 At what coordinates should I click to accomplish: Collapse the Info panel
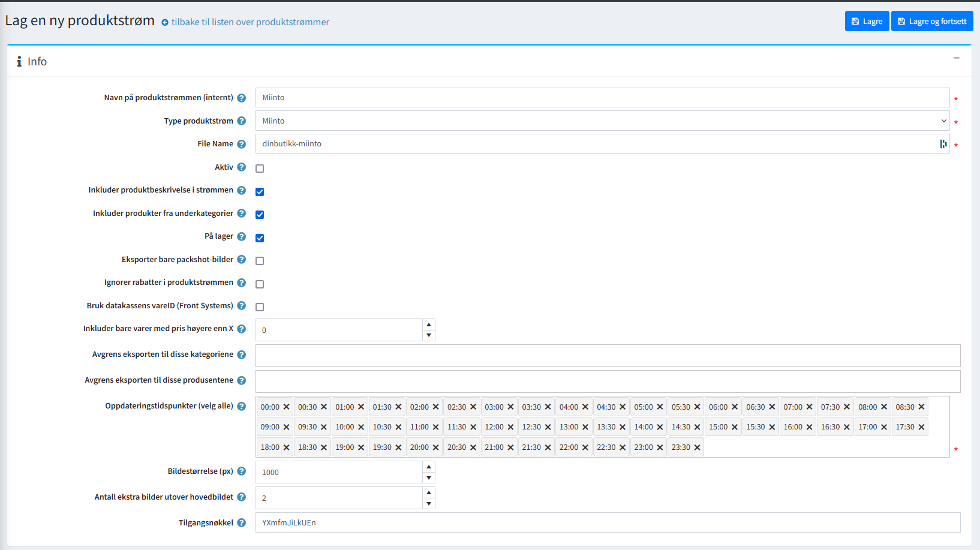click(956, 58)
